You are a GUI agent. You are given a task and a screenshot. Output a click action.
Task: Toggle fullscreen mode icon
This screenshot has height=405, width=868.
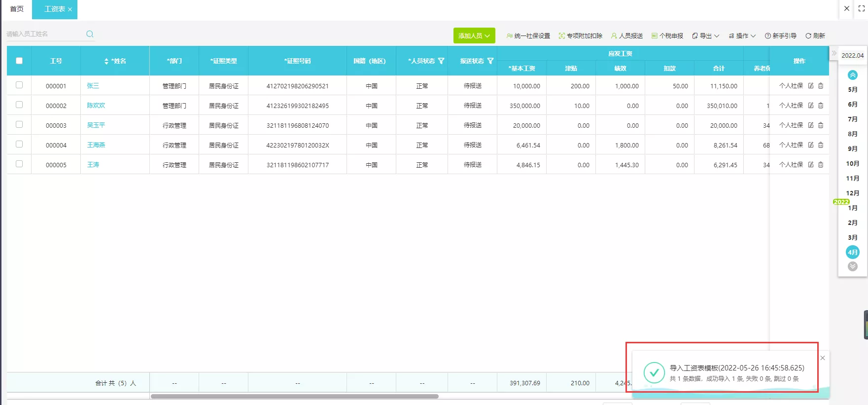[x=862, y=8]
